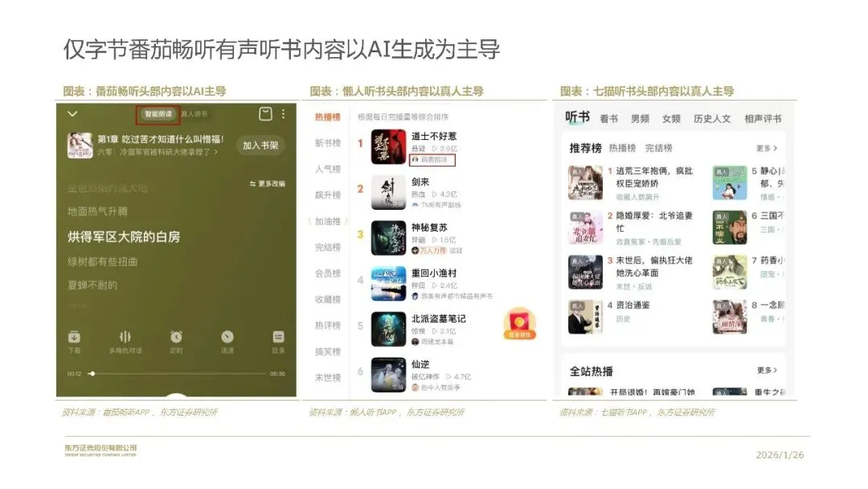Click the 加入书架 button
This screenshot has width=868, height=489.
[260, 145]
